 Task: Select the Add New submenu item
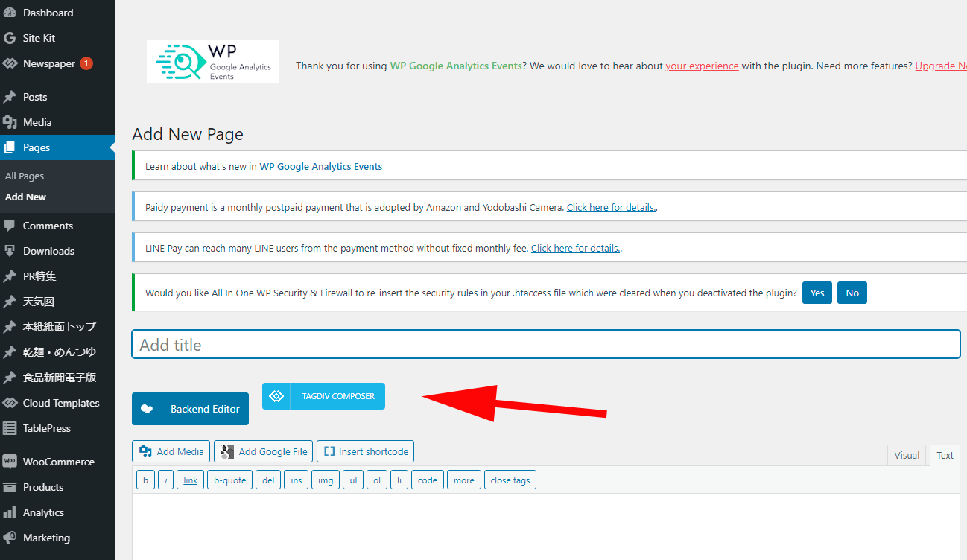click(26, 197)
